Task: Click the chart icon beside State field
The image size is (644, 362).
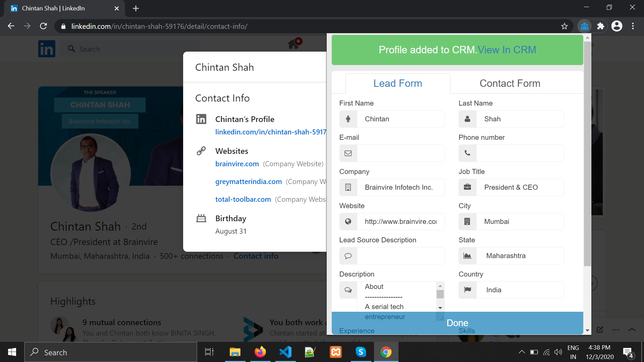Action: [x=468, y=256]
